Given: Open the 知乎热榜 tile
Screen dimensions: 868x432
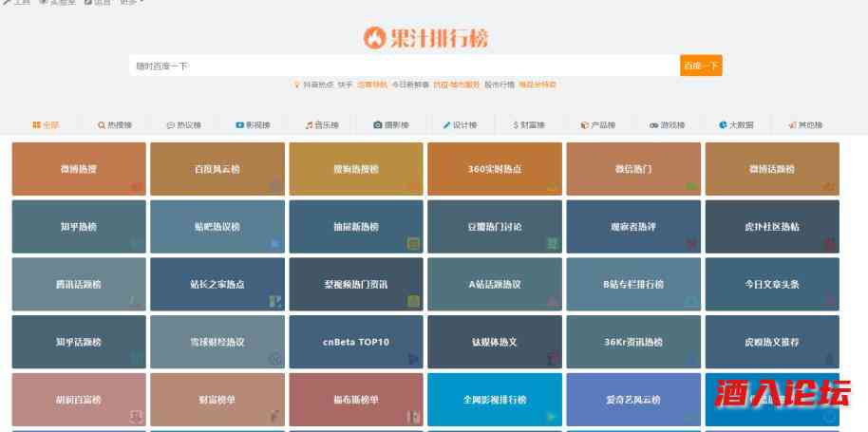Looking at the screenshot, I should click(x=79, y=227).
